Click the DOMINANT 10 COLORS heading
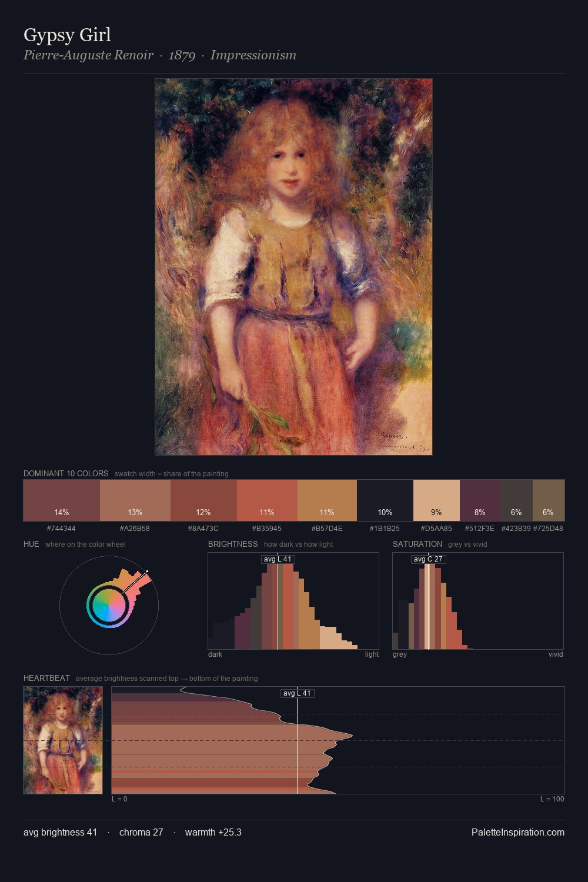The width and height of the screenshot is (588, 882). click(66, 474)
